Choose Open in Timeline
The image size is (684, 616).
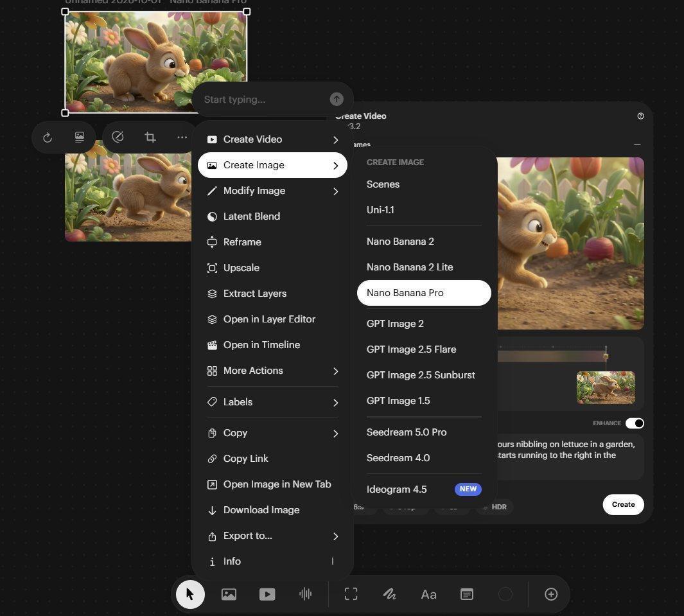pyautogui.click(x=273, y=345)
